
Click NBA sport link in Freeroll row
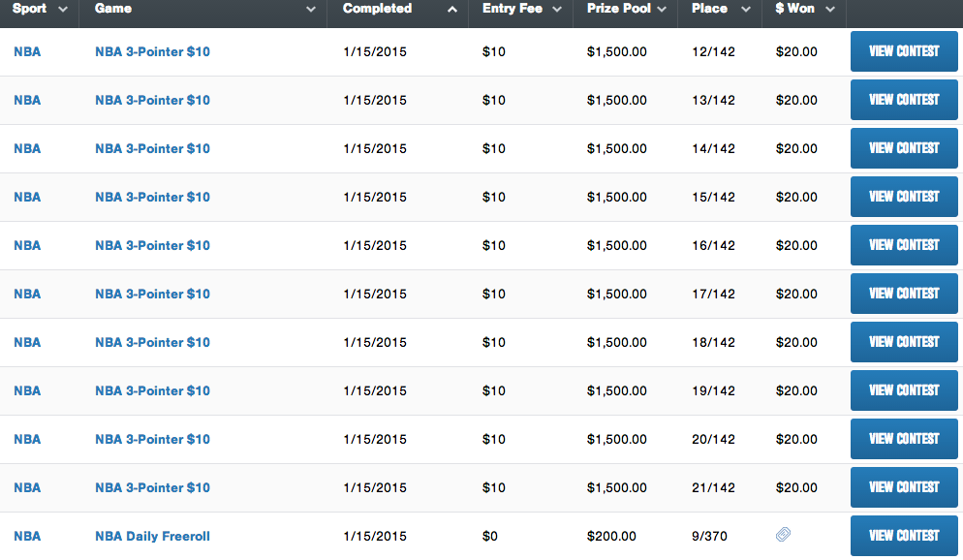click(x=27, y=536)
